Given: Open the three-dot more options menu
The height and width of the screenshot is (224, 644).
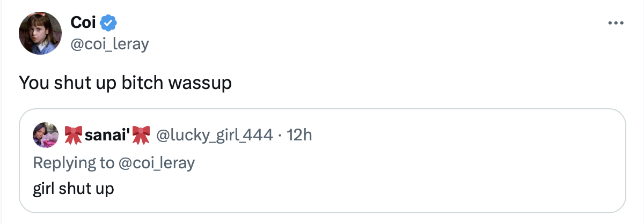Looking at the screenshot, I should [x=615, y=24].
